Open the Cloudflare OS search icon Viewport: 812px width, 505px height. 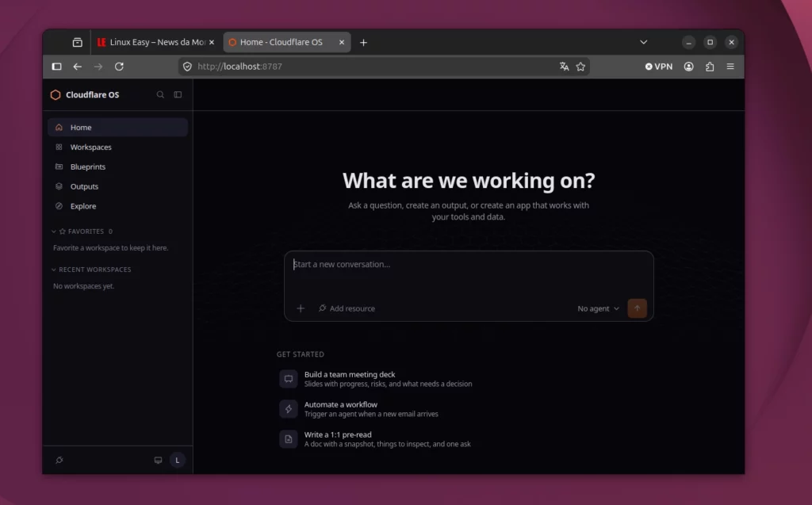click(160, 95)
